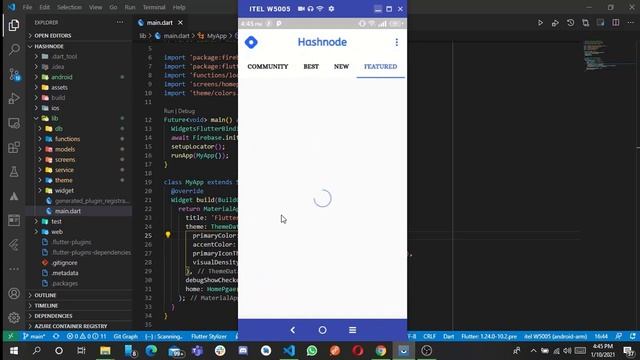640x360 pixels.
Task: Open Manage gear in activity bar
Action: [x=14, y=318]
